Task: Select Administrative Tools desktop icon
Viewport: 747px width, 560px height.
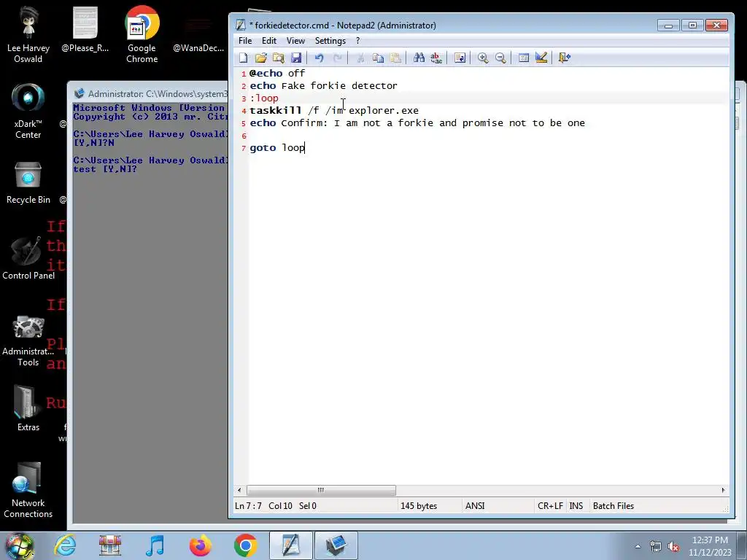Action: (x=28, y=339)
